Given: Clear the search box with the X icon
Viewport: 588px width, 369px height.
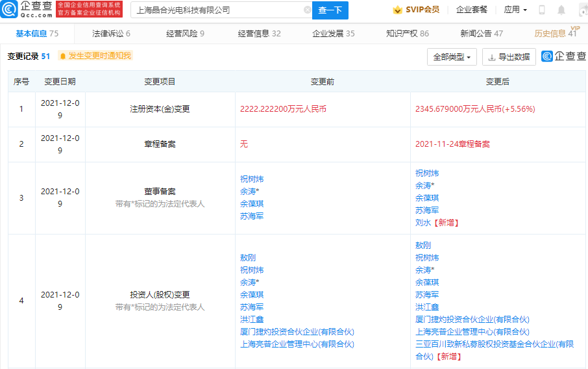Looking at the screenshot, I should pos(307,10).
